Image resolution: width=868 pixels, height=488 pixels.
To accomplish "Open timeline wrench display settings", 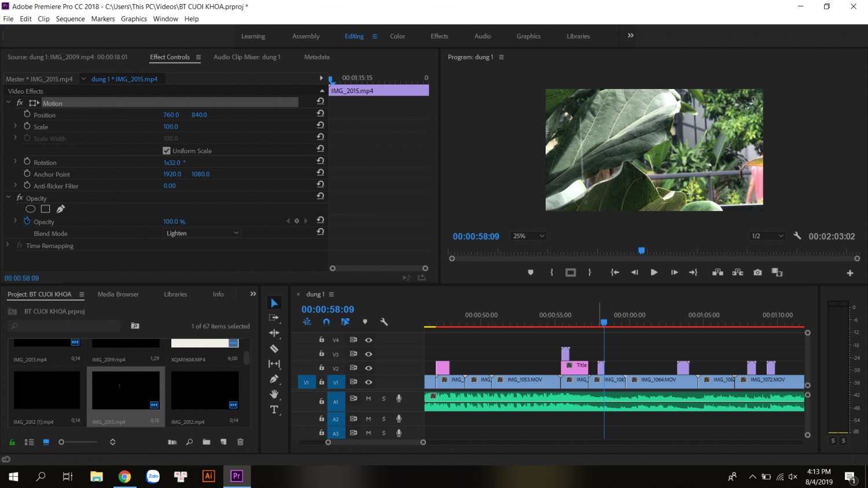I will point(384,321).
